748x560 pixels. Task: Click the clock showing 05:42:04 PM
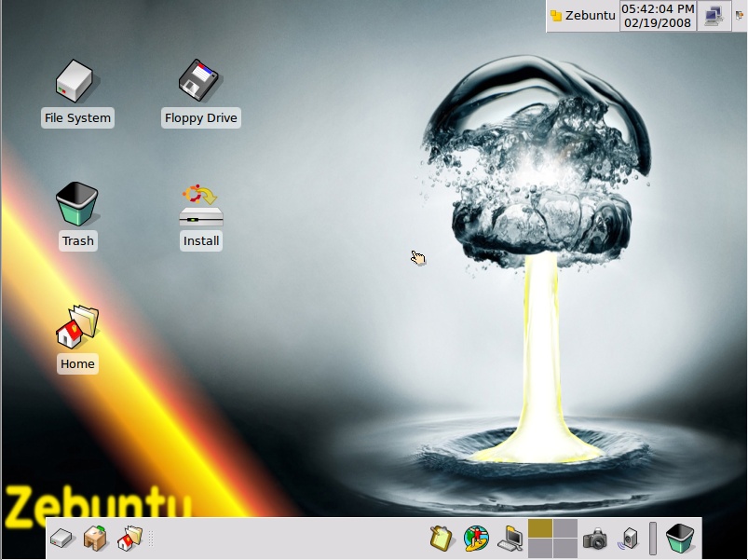[658, 16]
